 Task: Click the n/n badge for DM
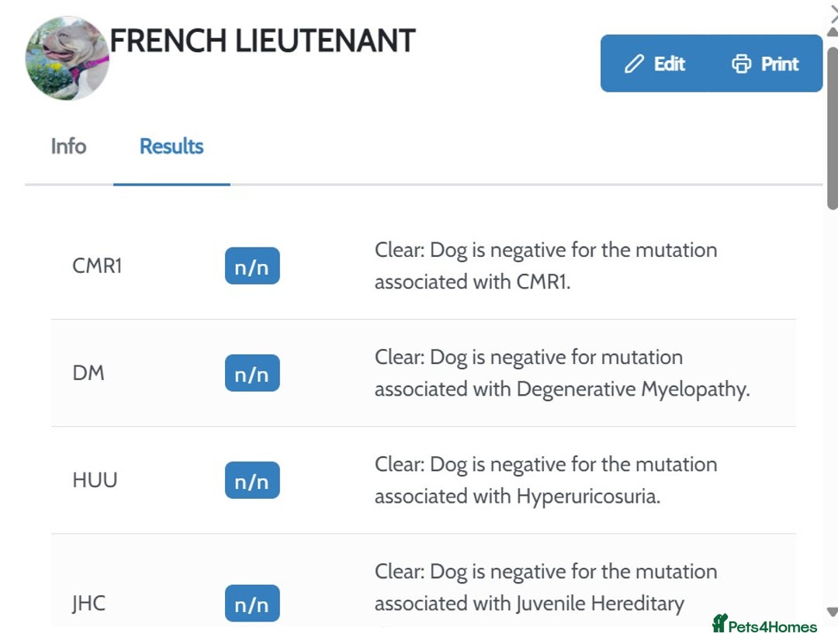pyautogui.click(x=251, y=374)
